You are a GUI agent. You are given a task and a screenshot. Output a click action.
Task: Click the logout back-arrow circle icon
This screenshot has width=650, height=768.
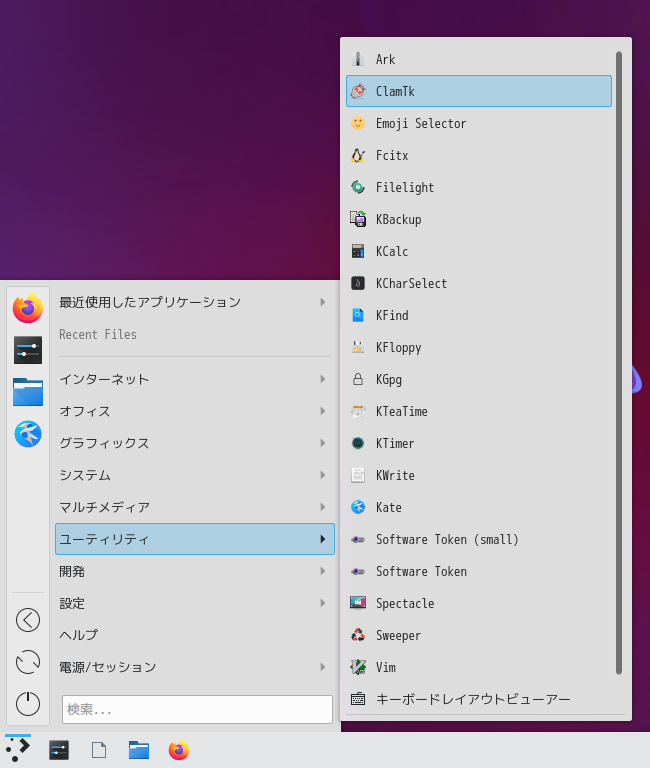tap(28, 620)
